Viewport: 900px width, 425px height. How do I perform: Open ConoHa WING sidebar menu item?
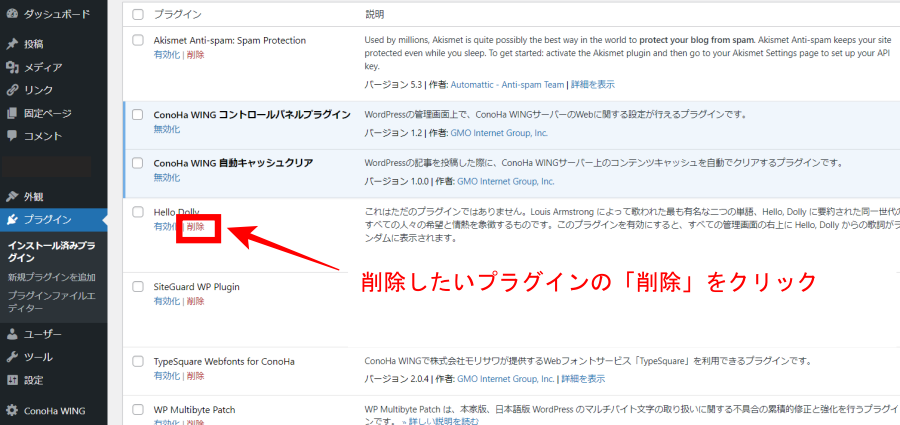(x=53, y=411)
